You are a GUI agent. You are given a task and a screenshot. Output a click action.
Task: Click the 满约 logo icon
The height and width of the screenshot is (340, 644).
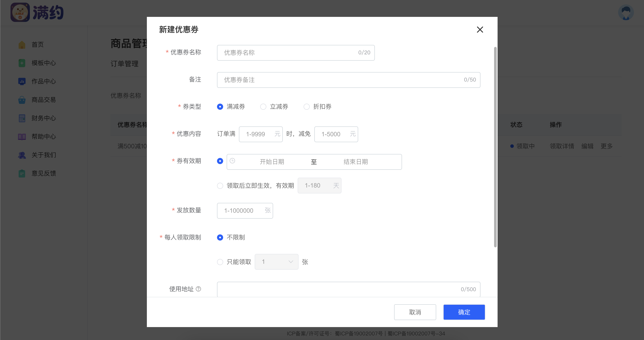[x=20, y=12]
